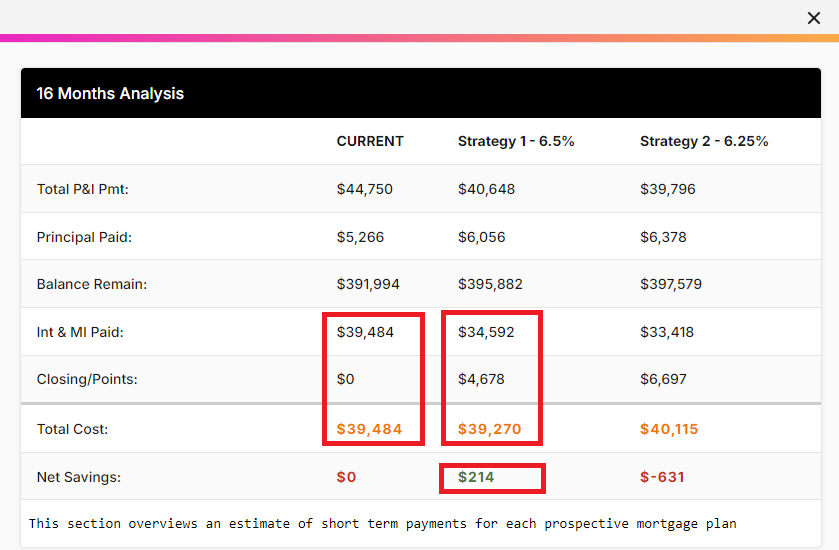Click the orange $39,484 Total Cost value
Image resolution: width=839 pixels, height=550 pixels.
pos(369,429)
